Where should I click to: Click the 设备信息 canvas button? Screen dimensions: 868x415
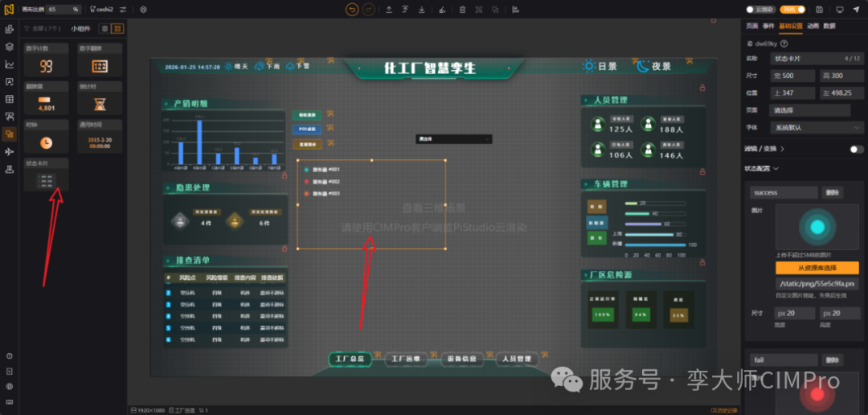pos(461,359)
